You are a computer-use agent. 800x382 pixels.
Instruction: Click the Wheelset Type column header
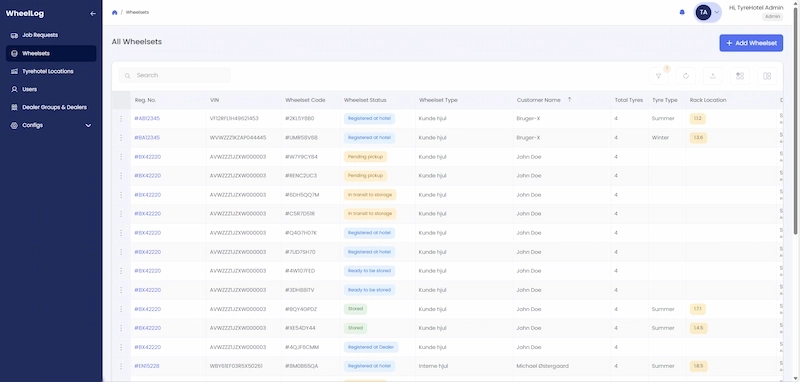point(438,100)
